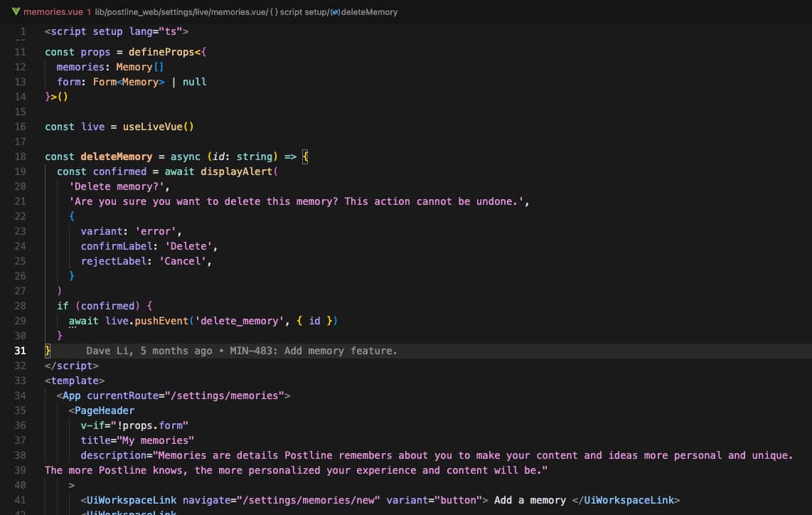The image size is (812, 515).
Task: Click line number 31 in the gutter
Action: point(20,351)
